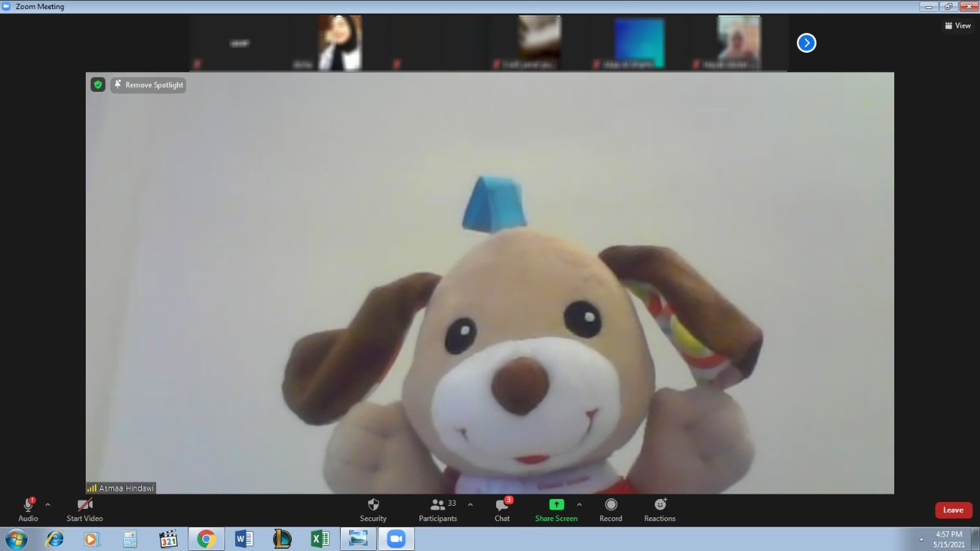Start recording with the Record icon

(x=611, y=504)
